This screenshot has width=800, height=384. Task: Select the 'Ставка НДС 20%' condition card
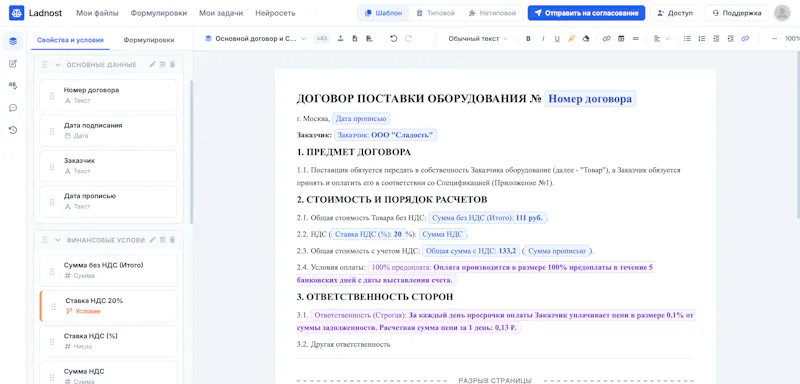[x=108, y=306]
